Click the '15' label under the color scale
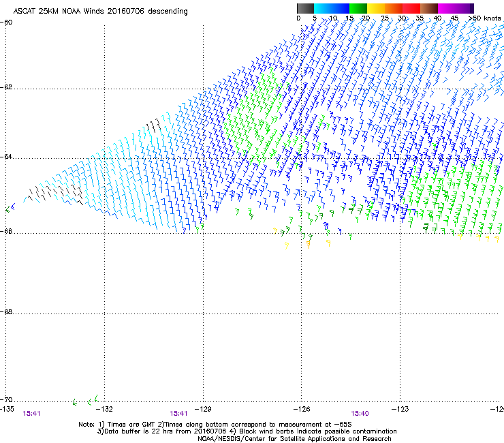This screenshot has width=504, height=443. (x=349, y=18)
